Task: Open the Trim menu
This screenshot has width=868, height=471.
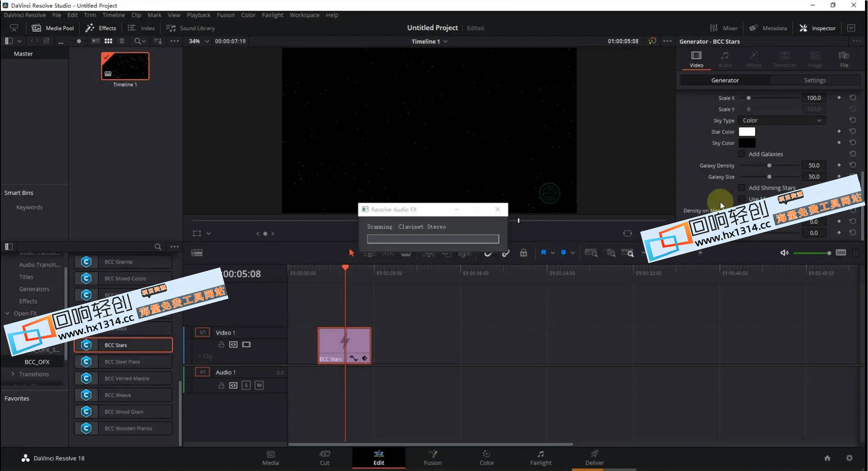Action: 90,15
